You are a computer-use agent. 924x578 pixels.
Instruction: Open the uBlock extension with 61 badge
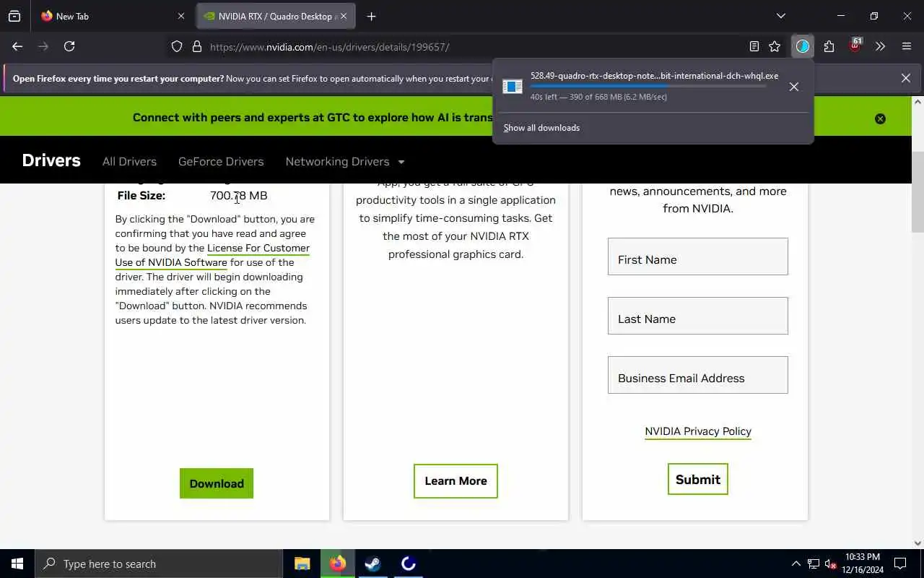855,46
